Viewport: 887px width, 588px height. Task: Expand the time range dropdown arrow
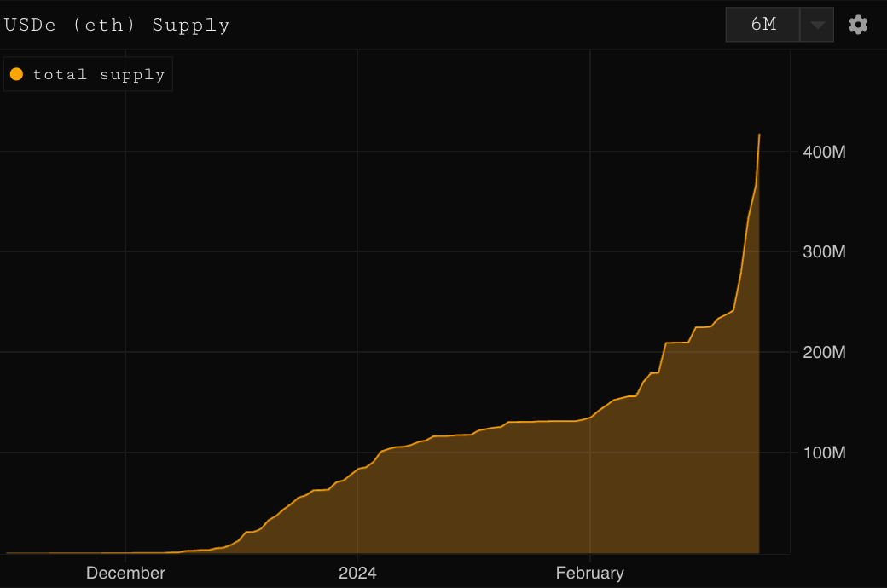[x=817, y=25]
